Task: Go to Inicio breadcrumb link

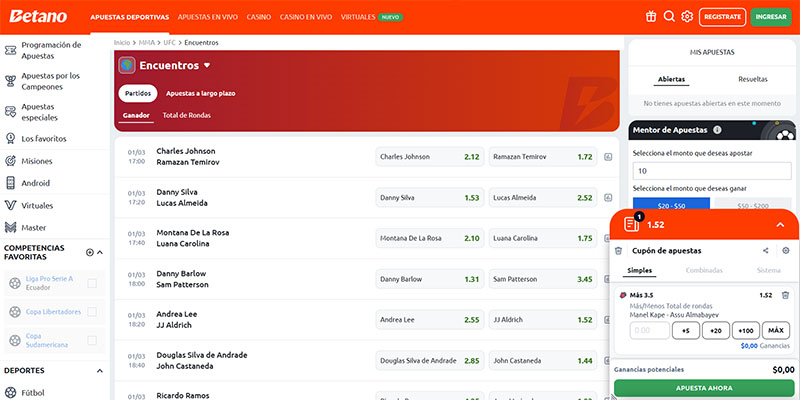Action: coord(122,43)
